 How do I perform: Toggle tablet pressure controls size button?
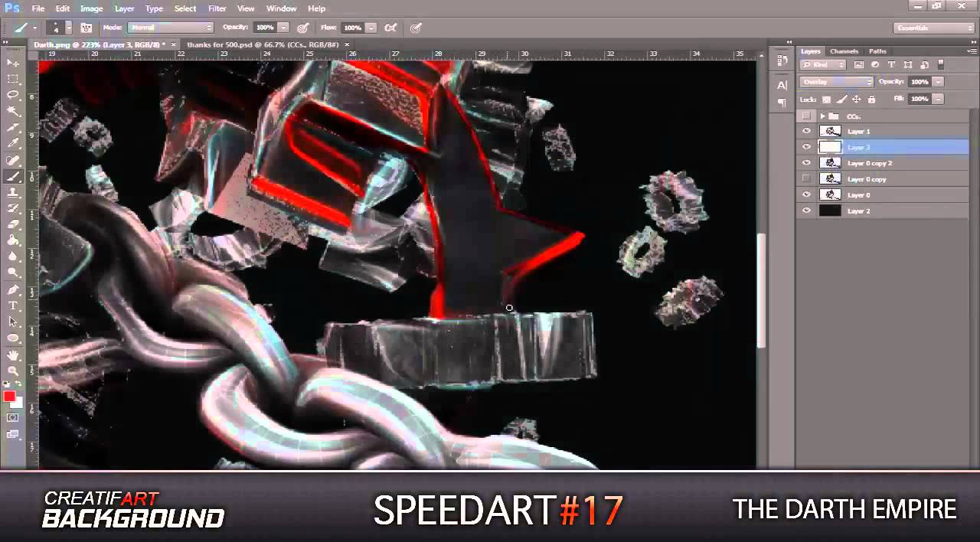[x=416, y=28]
